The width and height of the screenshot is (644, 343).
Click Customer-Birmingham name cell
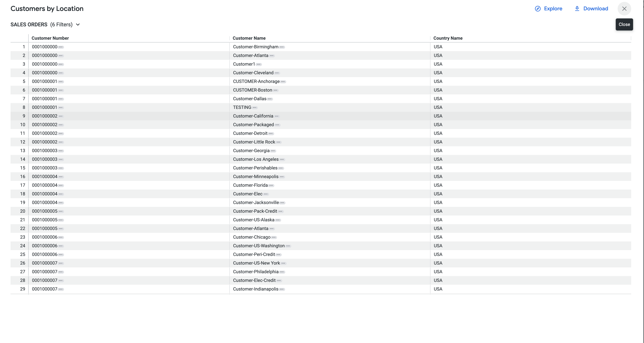(256, 47)
